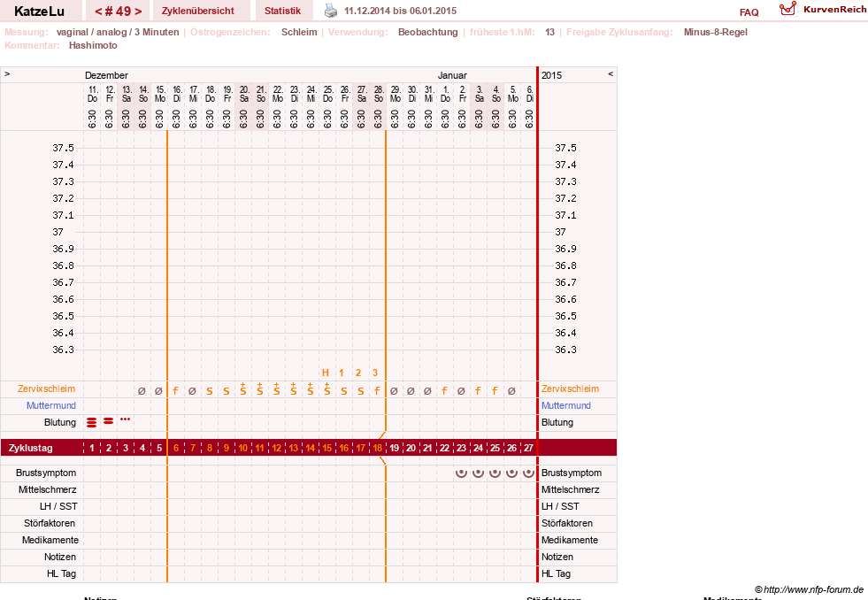Click the 'H' peak mucus marker
Viewport: 868px width, 600px height.
326,373
